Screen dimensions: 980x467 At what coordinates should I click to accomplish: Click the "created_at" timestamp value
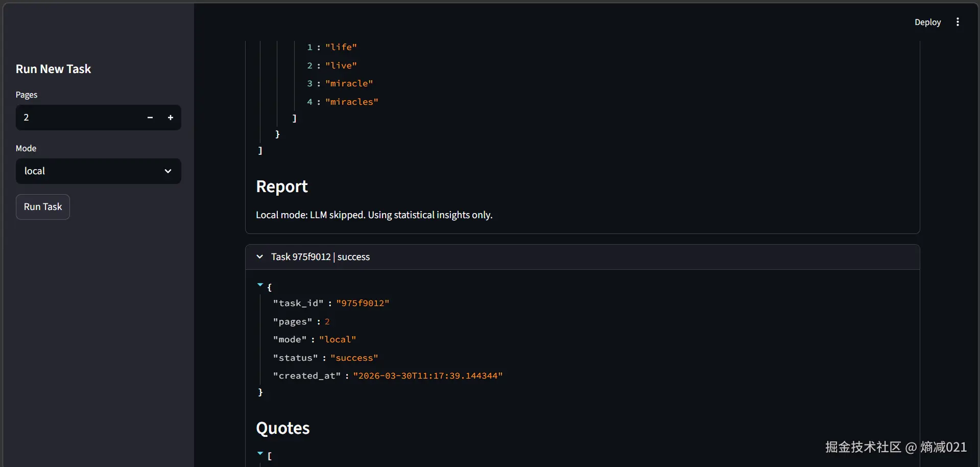pos(427,376)
